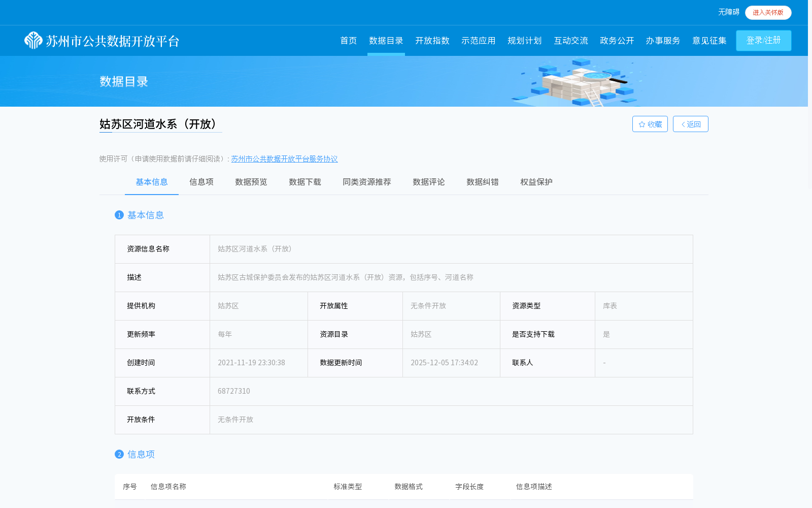
Task: Open the 开放指数 menu item
Action: [x=432, y=41]
